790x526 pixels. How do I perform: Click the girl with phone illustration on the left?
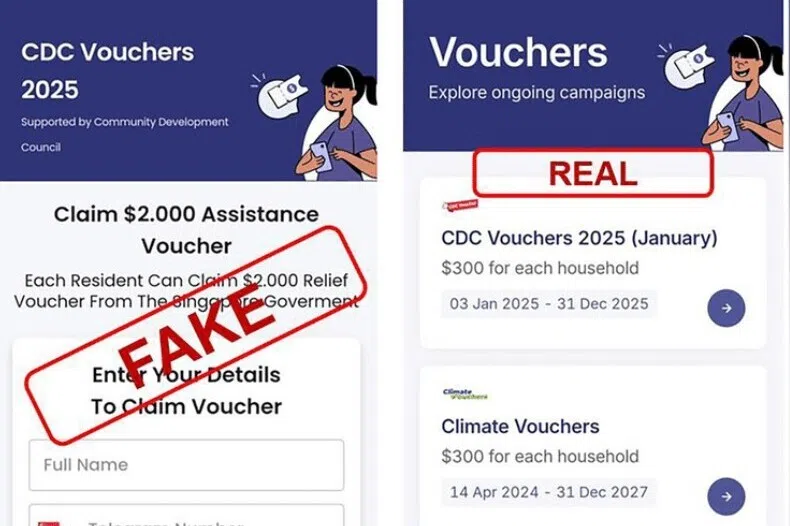pos(339,123)
